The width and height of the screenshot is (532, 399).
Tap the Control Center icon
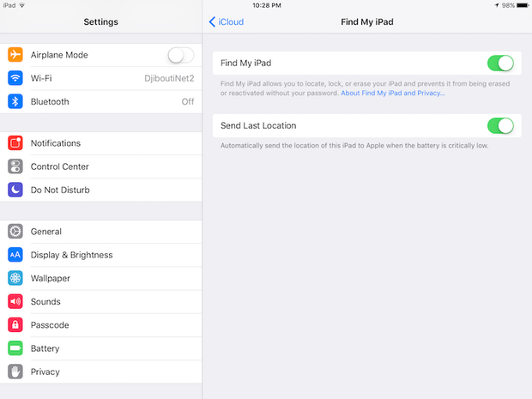[x=15, y=166]
